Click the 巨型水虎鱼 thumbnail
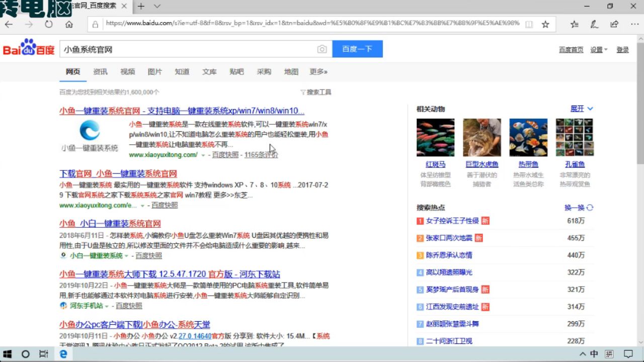This screenshot has height=362, width=644. pos(482,137)
